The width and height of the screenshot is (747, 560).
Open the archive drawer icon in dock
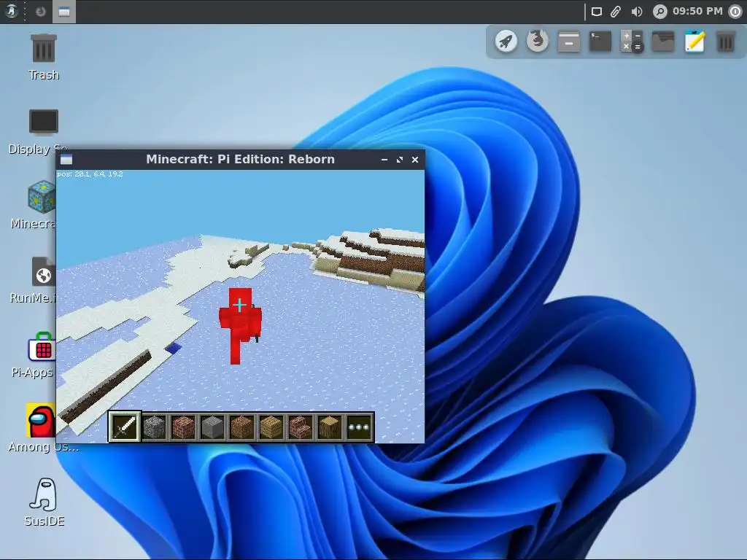tap(569, 42)
